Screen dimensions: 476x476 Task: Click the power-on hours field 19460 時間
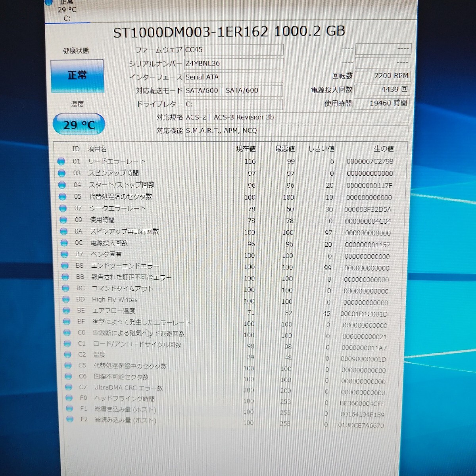pos(381,103)
